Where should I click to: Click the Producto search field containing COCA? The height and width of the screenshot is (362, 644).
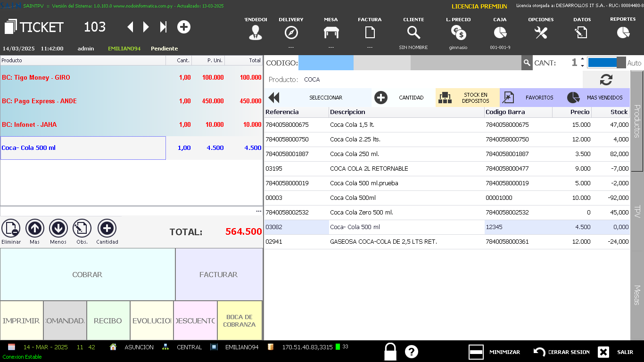(x=442, y=80)
